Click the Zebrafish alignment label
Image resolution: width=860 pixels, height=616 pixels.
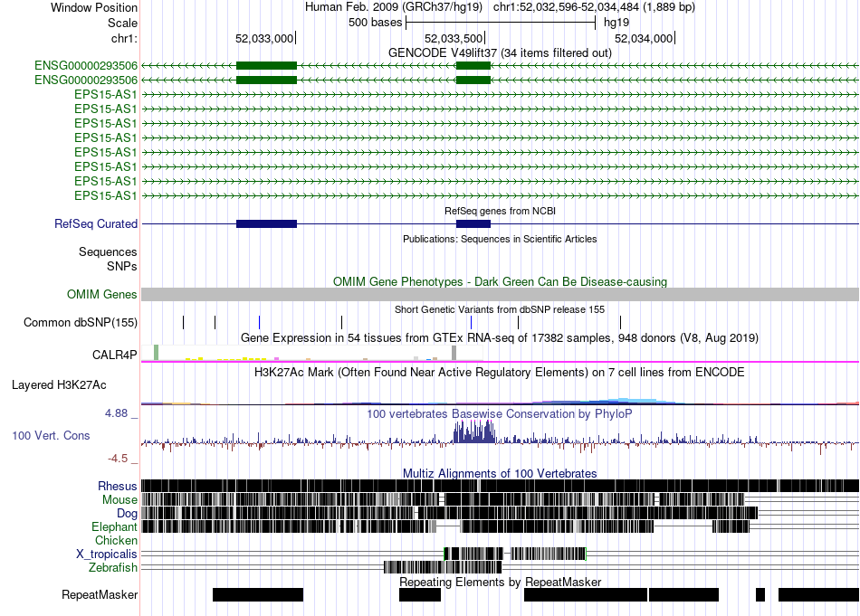pos(113,567)
